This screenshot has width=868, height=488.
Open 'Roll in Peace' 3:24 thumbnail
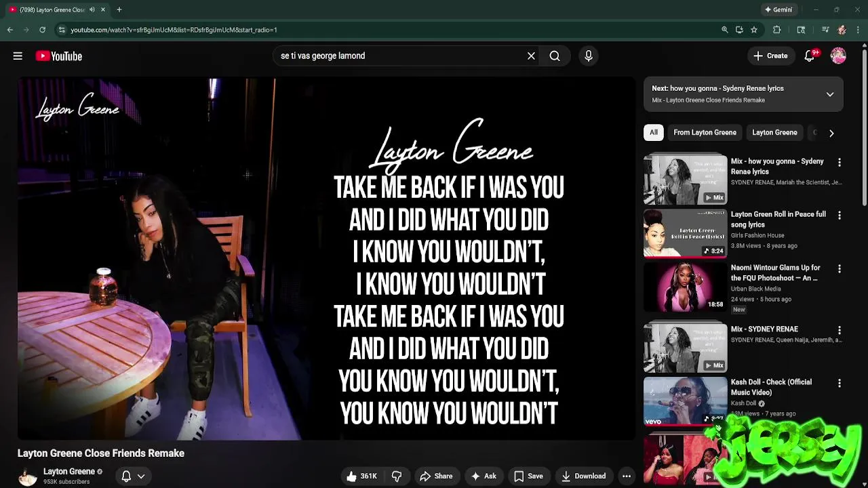click(685, 233)
